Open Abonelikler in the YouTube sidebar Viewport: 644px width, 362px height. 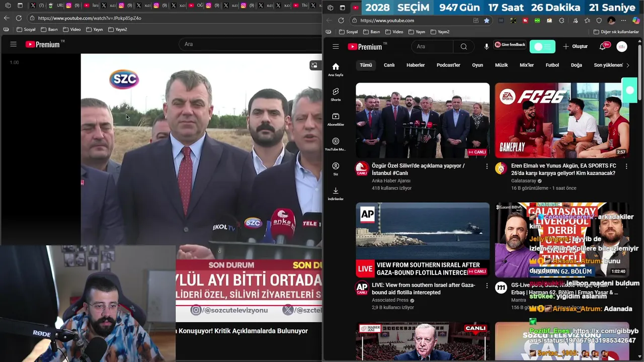tap(336, 119)
